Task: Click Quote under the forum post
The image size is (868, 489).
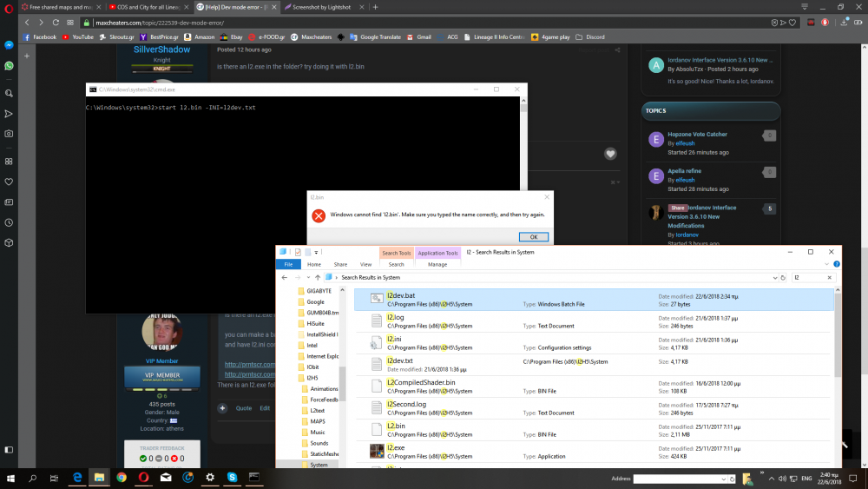Action: click(244, 408)
